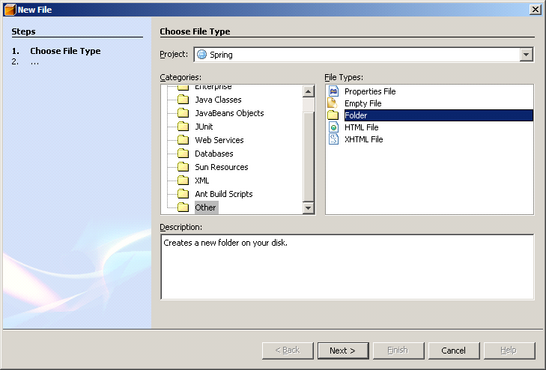The image size is (546, 370).
Task: Click the Cancel button
Action: (453, 351)
